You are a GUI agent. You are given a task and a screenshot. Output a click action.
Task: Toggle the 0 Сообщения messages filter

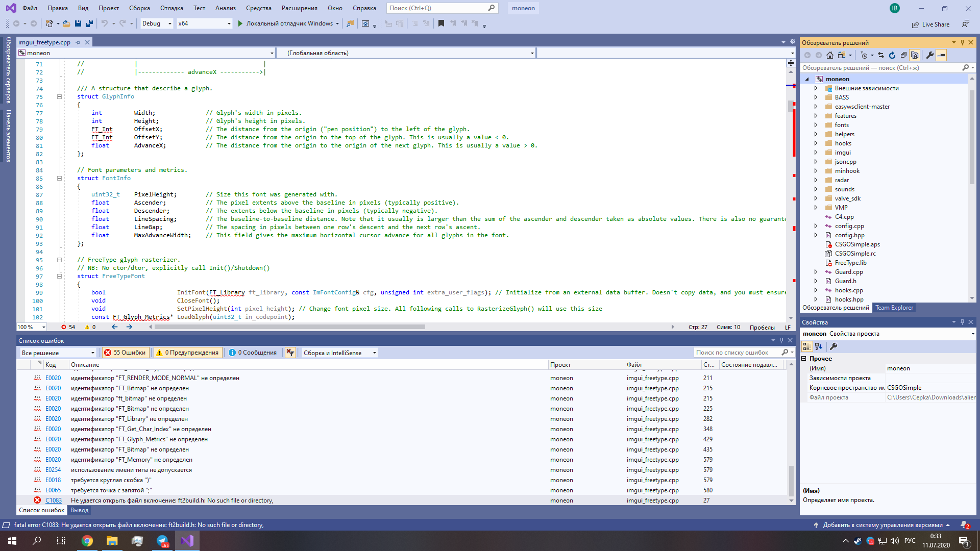coord(253,353)
